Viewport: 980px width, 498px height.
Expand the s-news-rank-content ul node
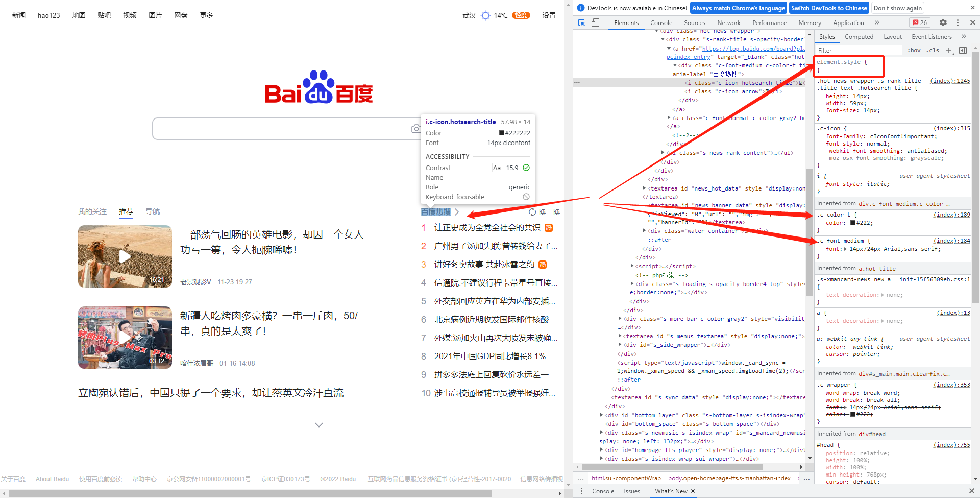tap(663, 153)
